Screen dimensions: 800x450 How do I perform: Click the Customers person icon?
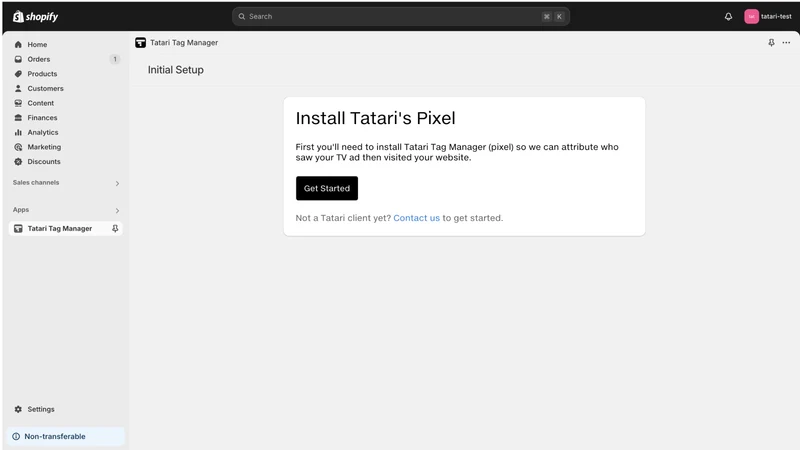[x=18, y=88]
